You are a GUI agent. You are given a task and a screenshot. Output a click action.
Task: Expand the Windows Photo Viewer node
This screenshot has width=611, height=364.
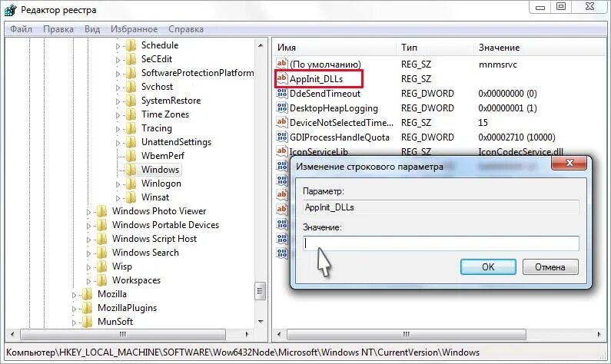pos(89,212)
